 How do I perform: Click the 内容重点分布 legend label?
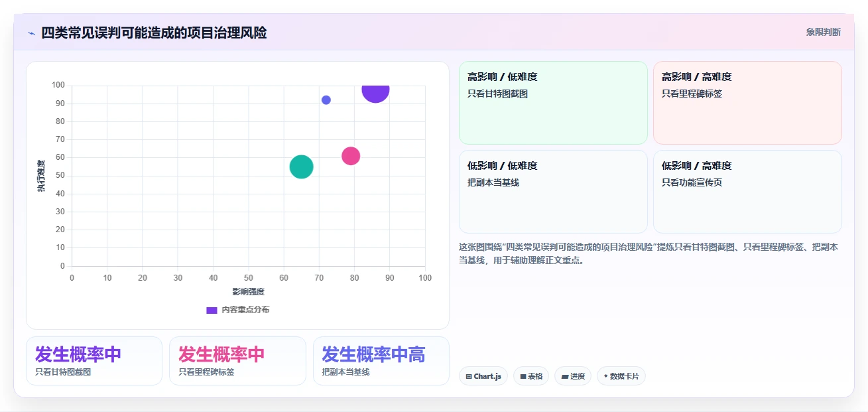point(245,310)
